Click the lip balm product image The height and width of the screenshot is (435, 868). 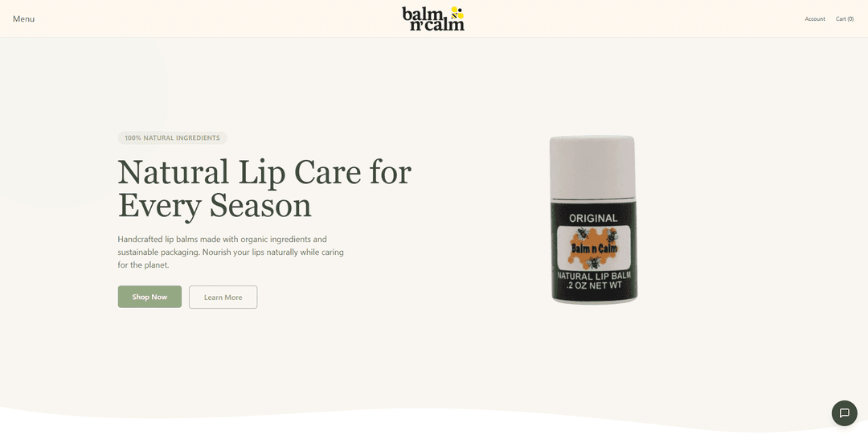coord(593,220)
